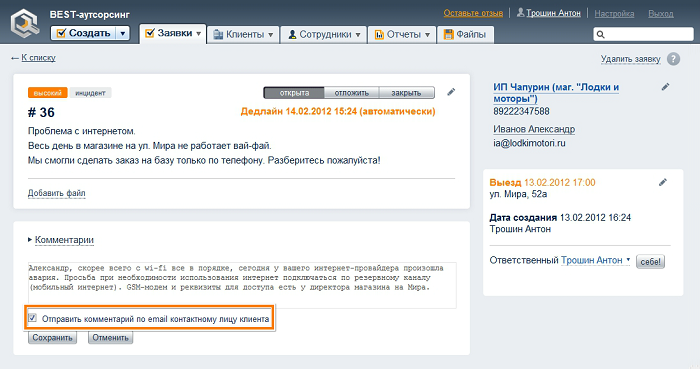Click the user avatar icon in header
This screenshot has width=700, height=369.
click(520, 12)
